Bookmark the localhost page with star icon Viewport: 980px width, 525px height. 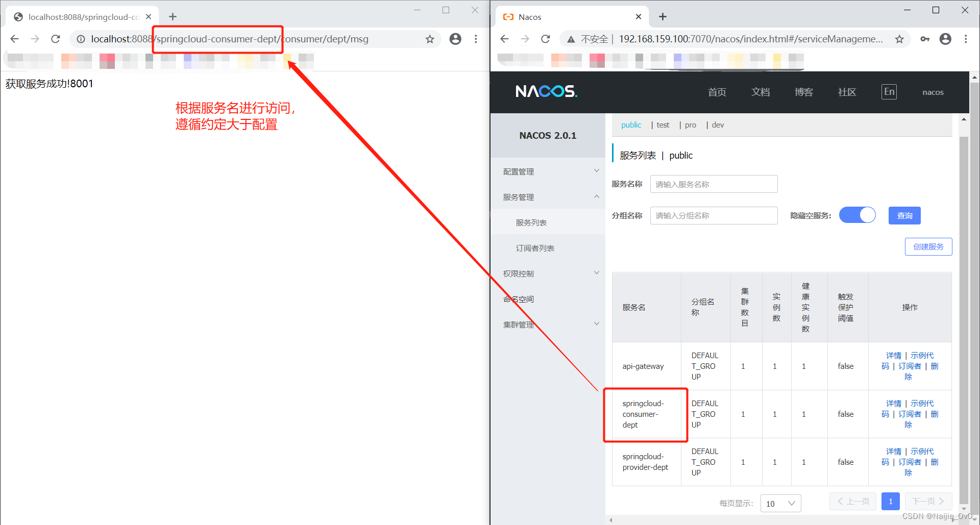(430, 39)
